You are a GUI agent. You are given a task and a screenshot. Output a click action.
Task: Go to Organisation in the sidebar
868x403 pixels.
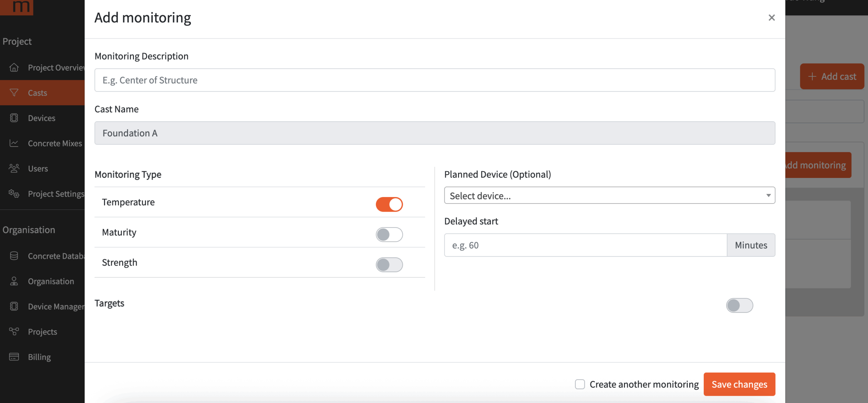pyautogui.click(x=51, y=281)
